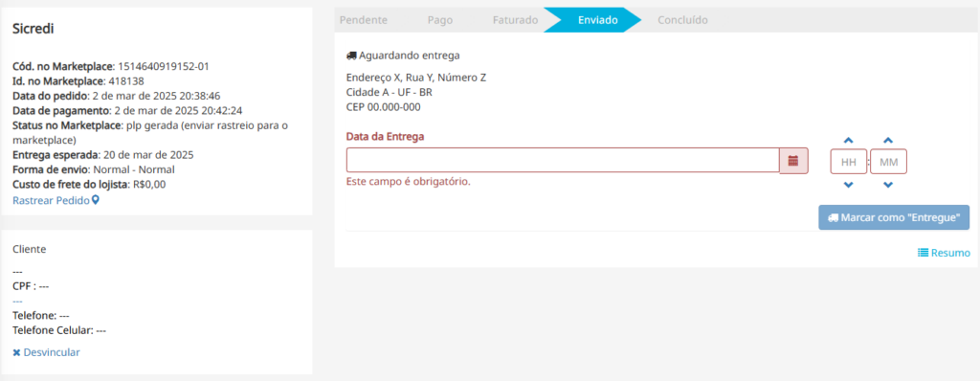The width and height of the screenshot is (980, 381).
Task: Select the Pago status step
Action: [440, 20]
